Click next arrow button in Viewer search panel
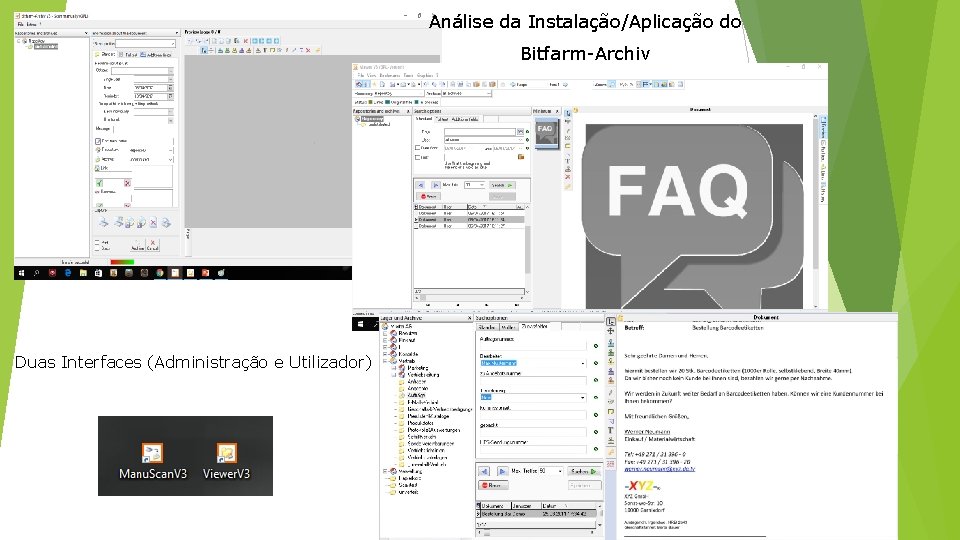 point(436,185)
